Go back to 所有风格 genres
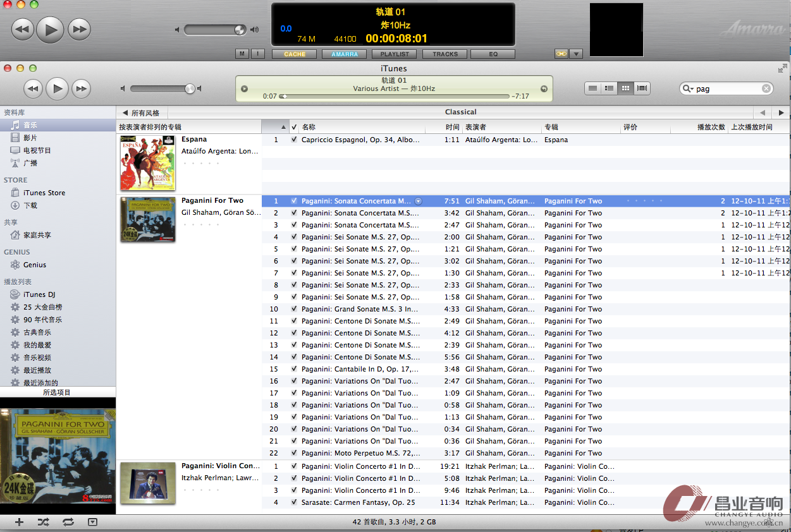The width and height of the screenshot is (791, 532). [141, 112]
